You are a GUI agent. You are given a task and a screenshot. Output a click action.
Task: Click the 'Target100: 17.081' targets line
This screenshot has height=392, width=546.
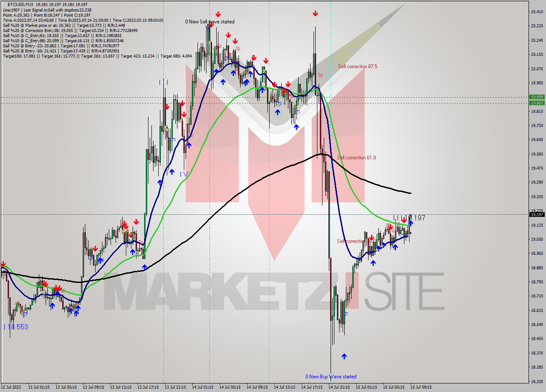point(97,56)
